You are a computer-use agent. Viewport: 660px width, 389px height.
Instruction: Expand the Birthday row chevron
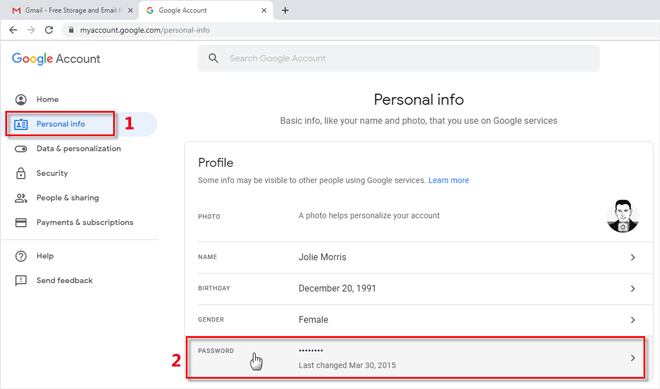coord(633,289)
